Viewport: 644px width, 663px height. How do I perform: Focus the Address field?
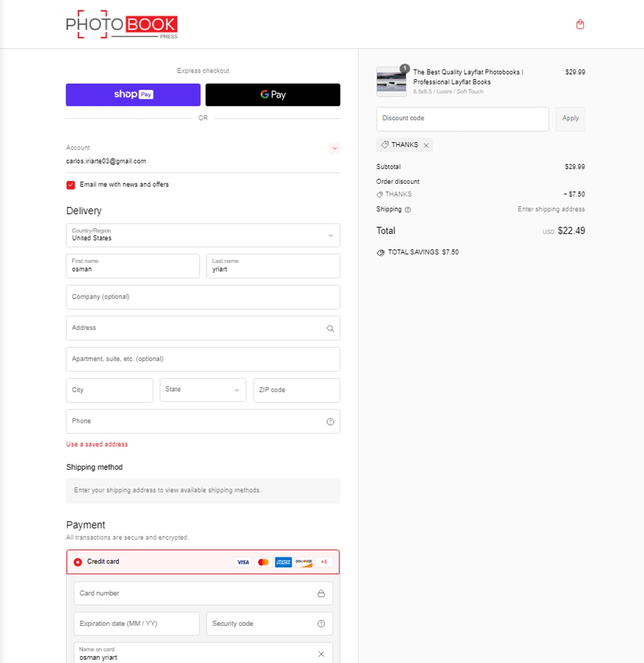pos(203,328)
